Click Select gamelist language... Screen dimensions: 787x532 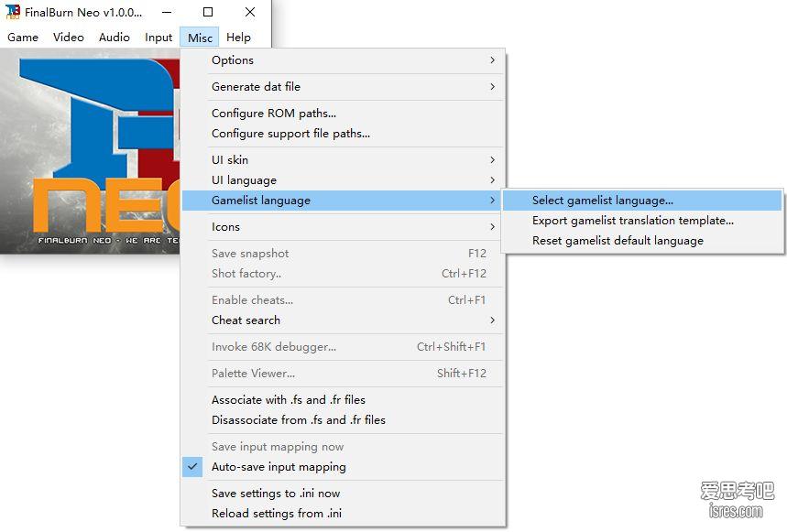[x=642, y=201]
